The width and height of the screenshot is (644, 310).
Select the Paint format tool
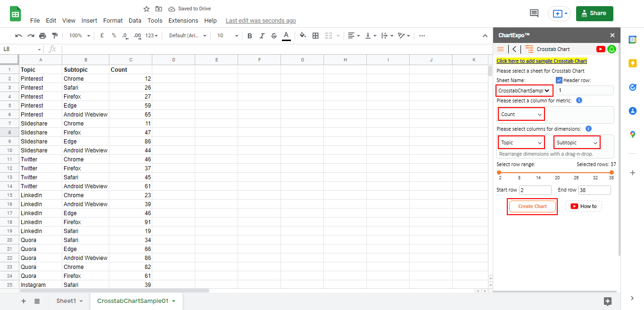pyautogui.click(x=55, y=35)
